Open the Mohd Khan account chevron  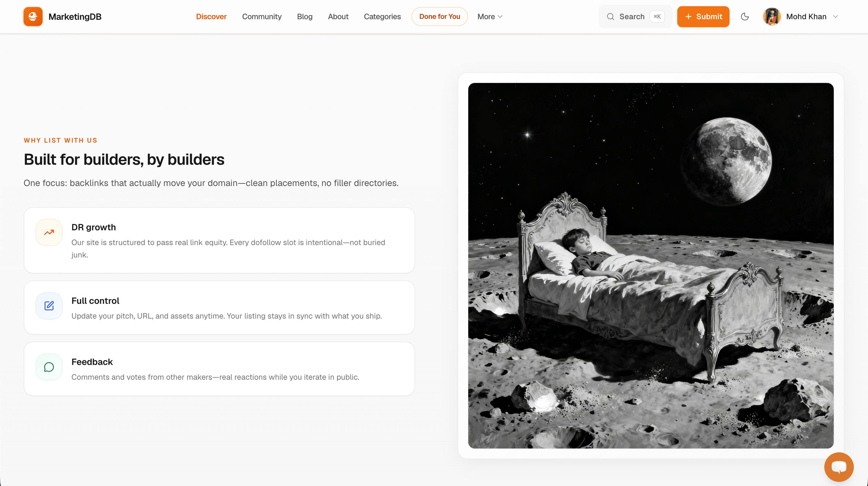[835, 17]
